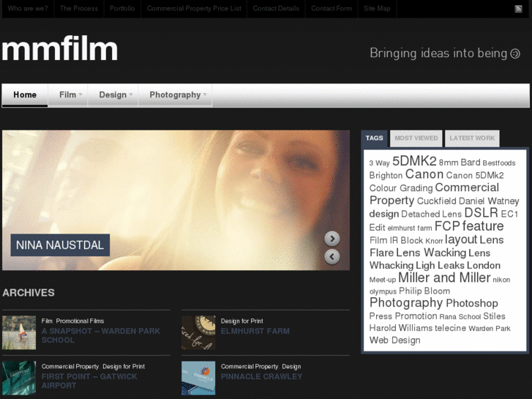Open Design category above Pinnacle Crawley
The height and width of the screenshot is (399, 532).
pos(291,366)
